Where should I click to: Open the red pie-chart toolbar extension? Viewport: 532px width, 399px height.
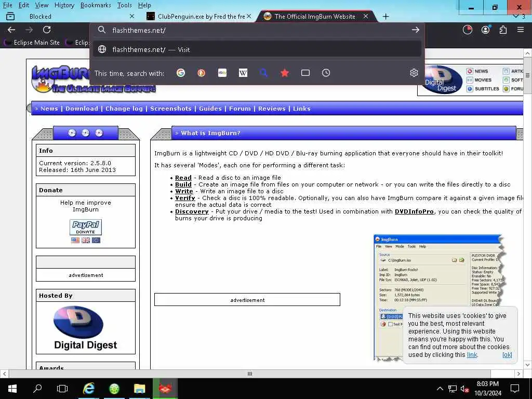coord(468,30)
